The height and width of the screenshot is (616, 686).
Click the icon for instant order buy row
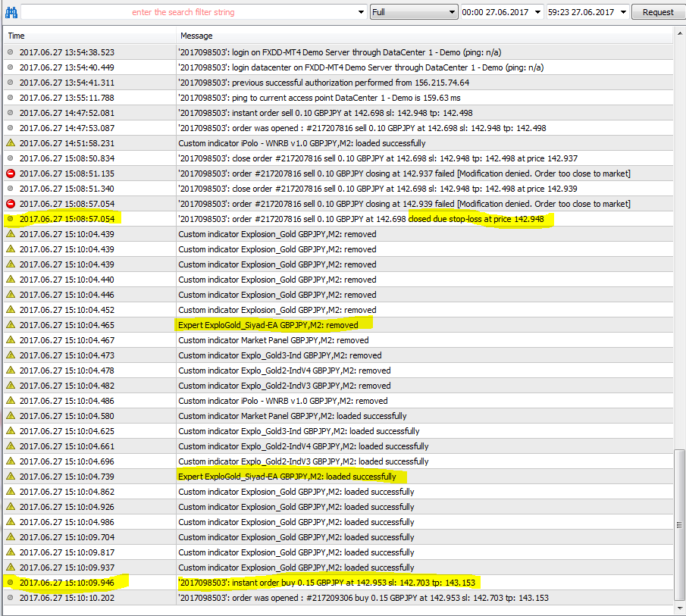click(x=11, y=583)
